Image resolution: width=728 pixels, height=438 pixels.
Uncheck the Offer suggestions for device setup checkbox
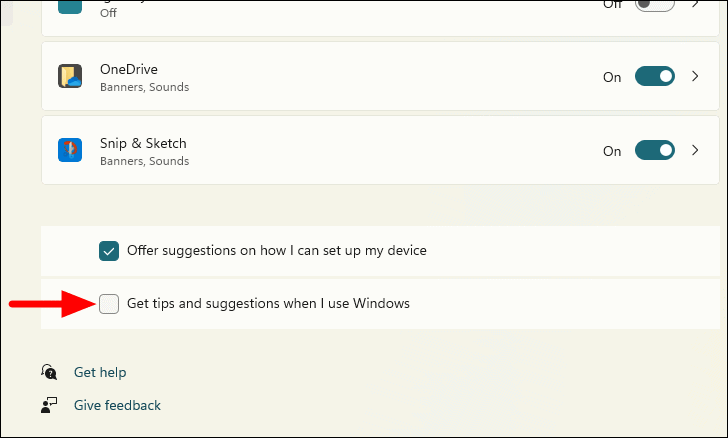109,251
